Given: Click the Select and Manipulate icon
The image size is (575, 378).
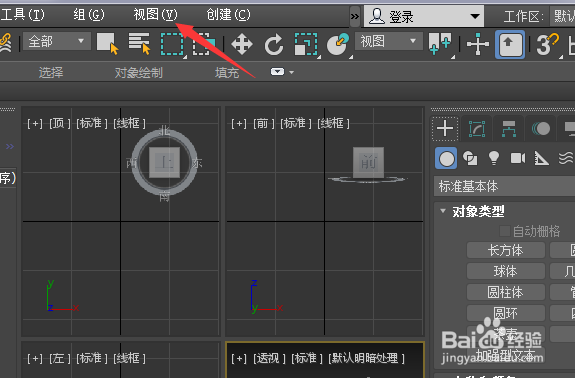Looking at the screenshot, I should (x=477, y=44).
